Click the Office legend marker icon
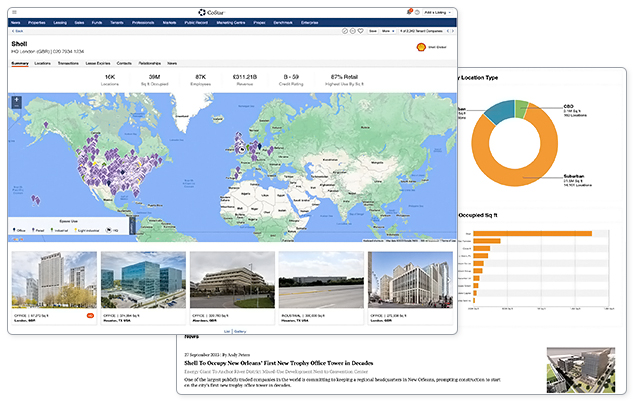Screen dimensions: 640x419 pos(14,230)
